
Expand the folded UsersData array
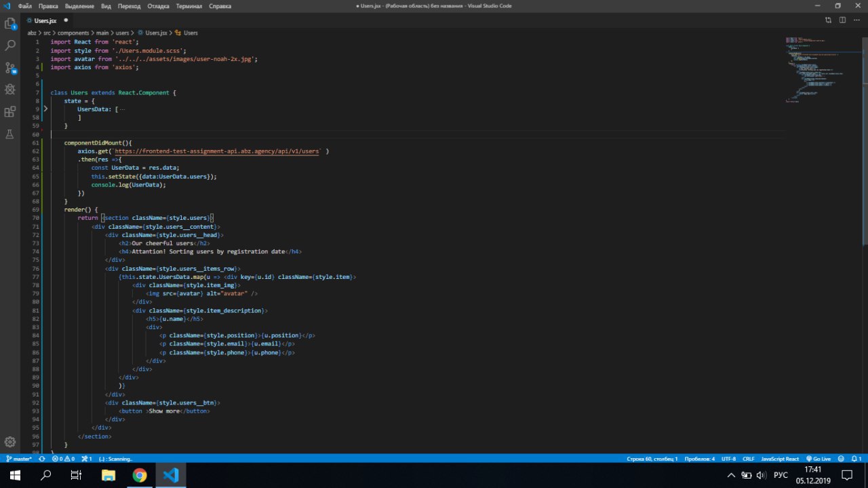pyautogui.click(x=45, y=109)
